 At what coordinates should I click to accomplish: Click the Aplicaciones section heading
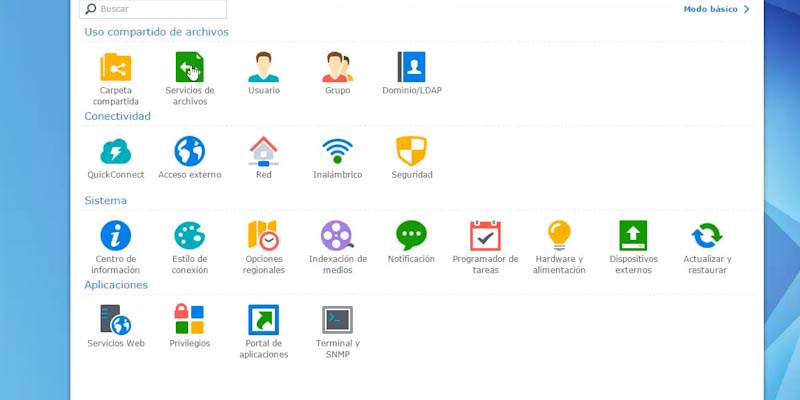click(116, 284)
